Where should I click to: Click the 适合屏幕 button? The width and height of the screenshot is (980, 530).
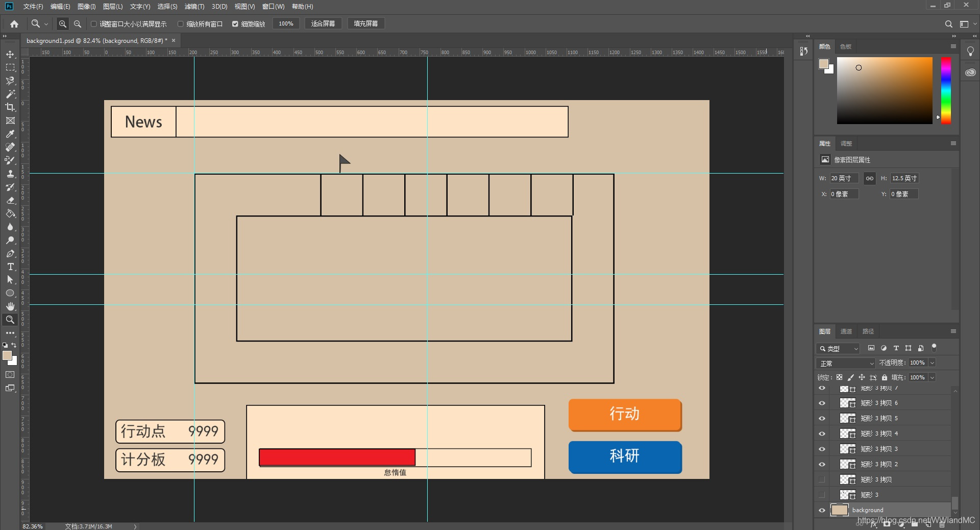323,23
